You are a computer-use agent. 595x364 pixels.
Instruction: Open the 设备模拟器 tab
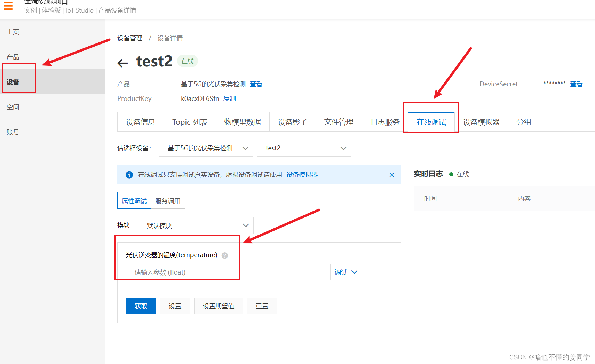point(482,122)
